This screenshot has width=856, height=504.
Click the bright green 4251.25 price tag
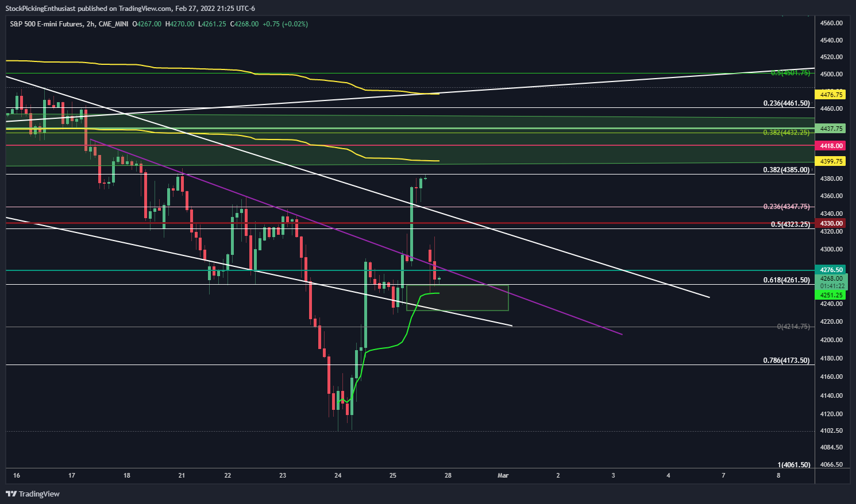point(831,295)
